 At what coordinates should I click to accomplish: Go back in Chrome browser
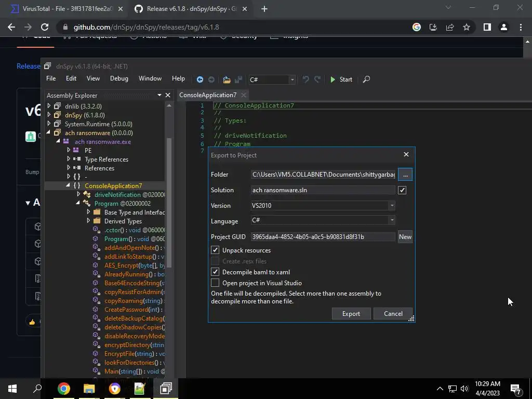point(11,27)
